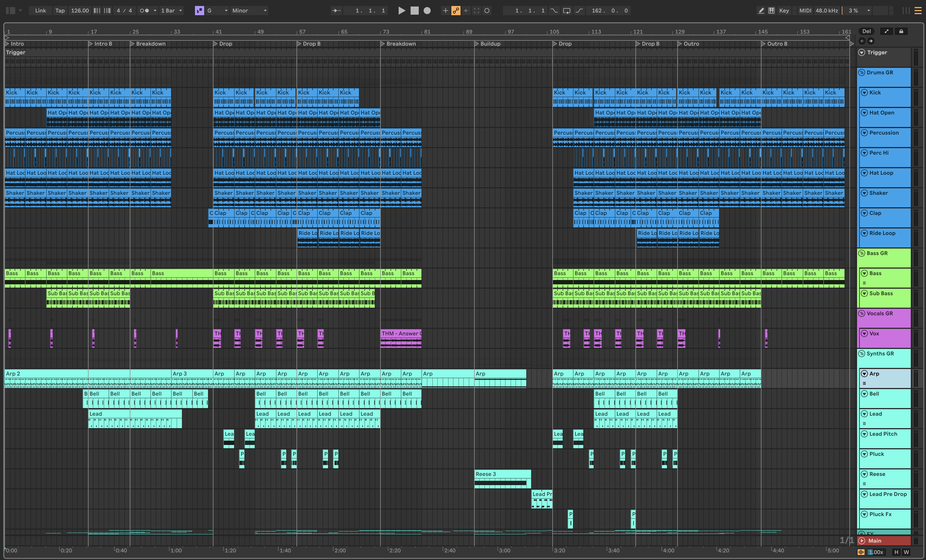The width and height of the screenshot is (926, 560).
Task: Toggle the Automation Mode icon beside Del
Action: tap(886, 31)
